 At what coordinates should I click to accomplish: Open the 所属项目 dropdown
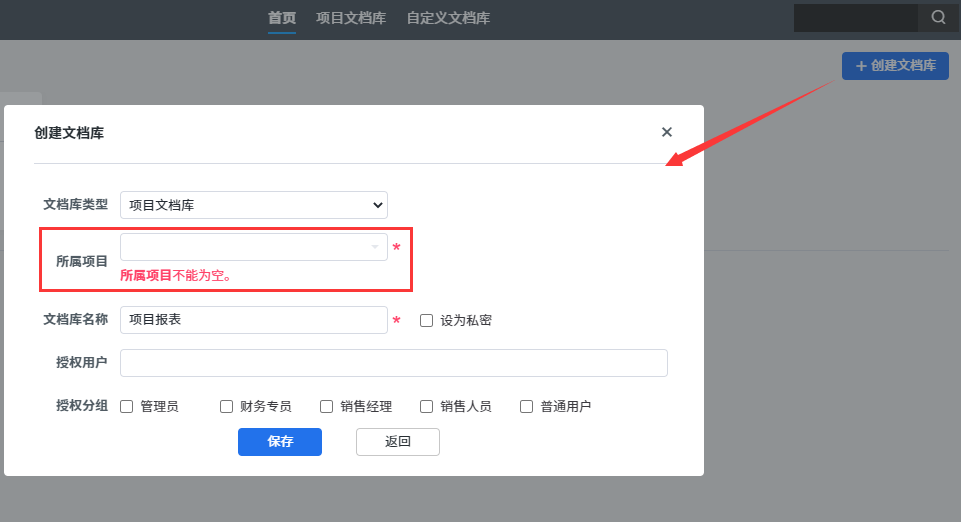[x=254, y=247]
